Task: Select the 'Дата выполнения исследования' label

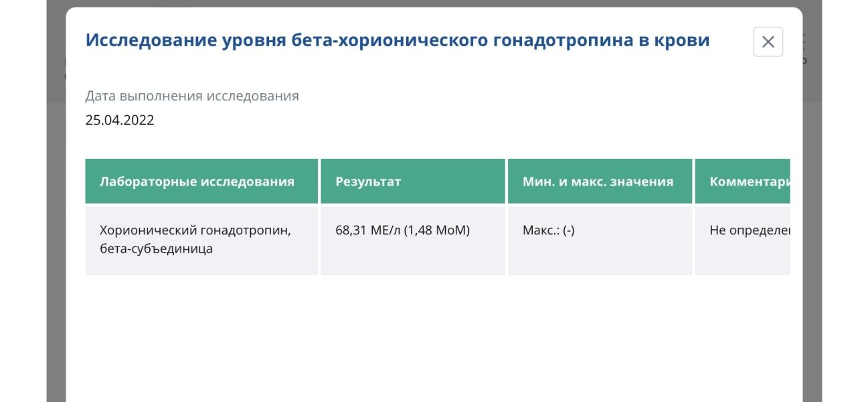Action: (x=192, y=96)
